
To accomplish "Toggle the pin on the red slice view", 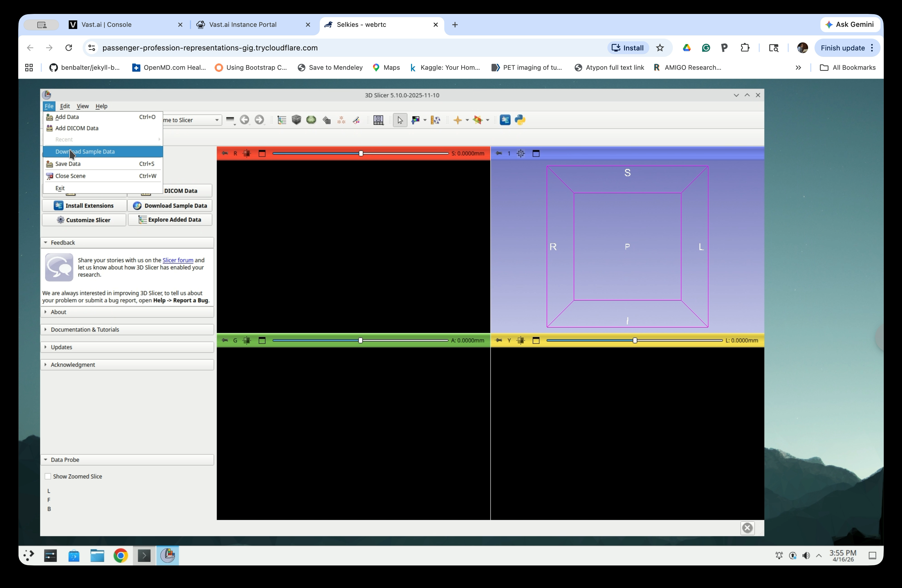I will [x=225, y=153].
